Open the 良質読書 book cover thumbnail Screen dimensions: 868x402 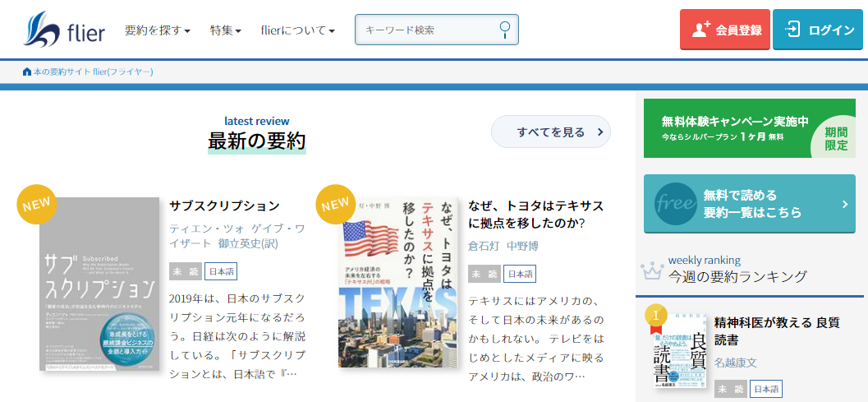[679, 351]
